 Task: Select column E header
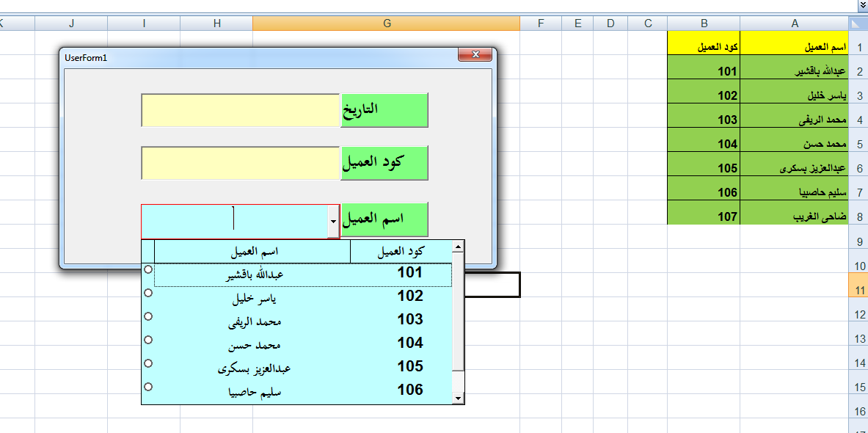(x=577, y=23)
